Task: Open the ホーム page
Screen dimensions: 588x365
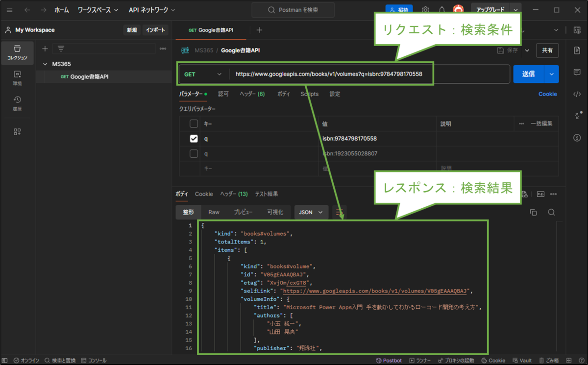Action: click(x=61, y=10)
